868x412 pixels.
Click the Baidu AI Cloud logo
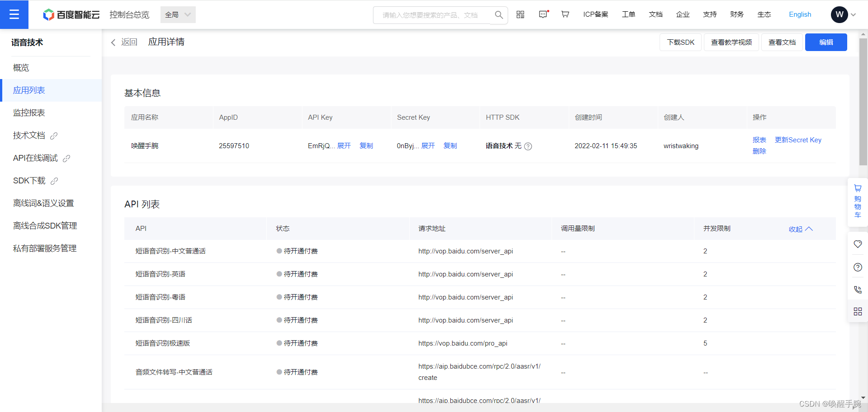point(71,14)
